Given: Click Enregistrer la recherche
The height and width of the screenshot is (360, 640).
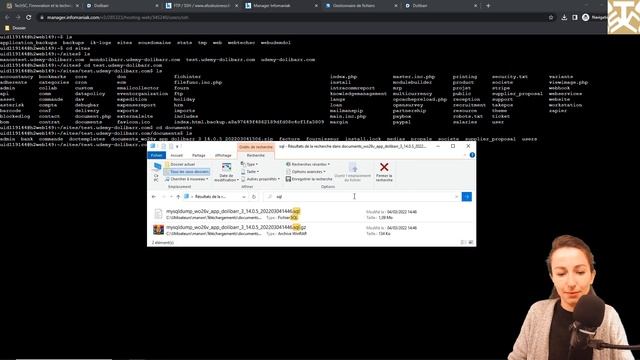Looking at the screenshot, I should [309, 179].
